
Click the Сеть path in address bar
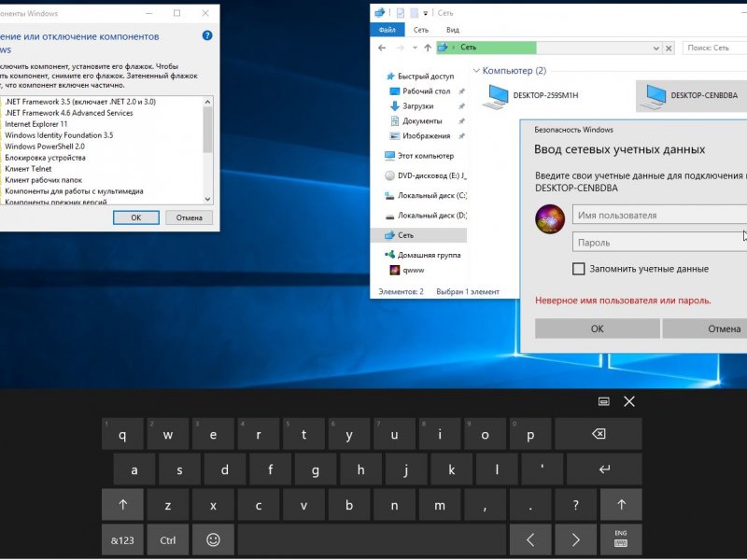[469, 48]
